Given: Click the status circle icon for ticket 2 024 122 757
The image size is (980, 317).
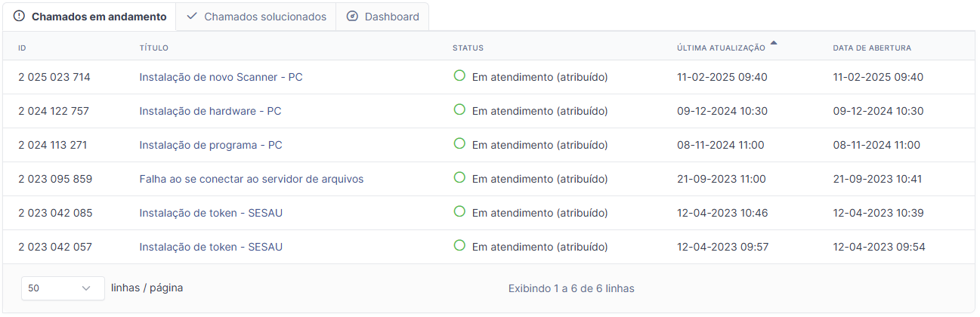Looking at the screenshot, I should click(x=459, y=109).
